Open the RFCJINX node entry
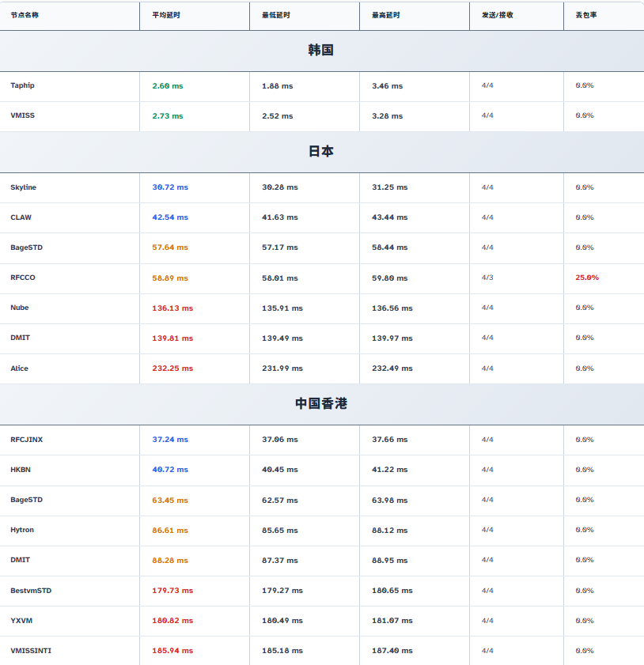 (26, 440)
